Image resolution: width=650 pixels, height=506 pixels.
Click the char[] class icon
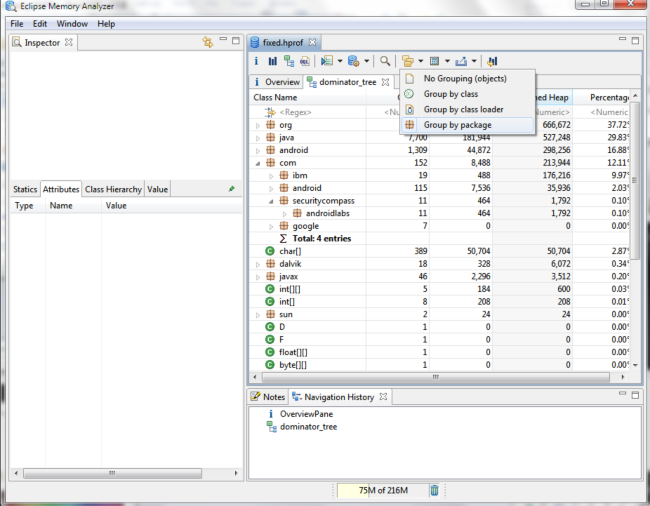click(x=269, y=251)
